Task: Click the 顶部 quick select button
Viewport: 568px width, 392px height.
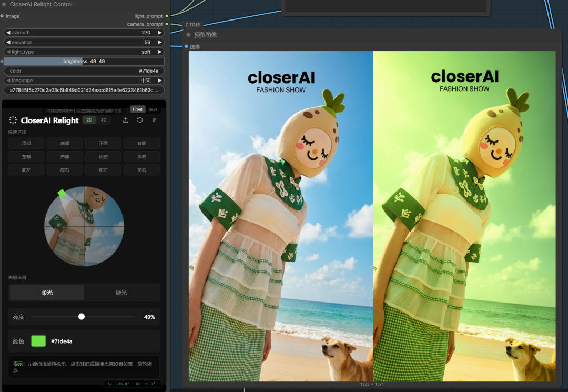Action: (26, 144)
